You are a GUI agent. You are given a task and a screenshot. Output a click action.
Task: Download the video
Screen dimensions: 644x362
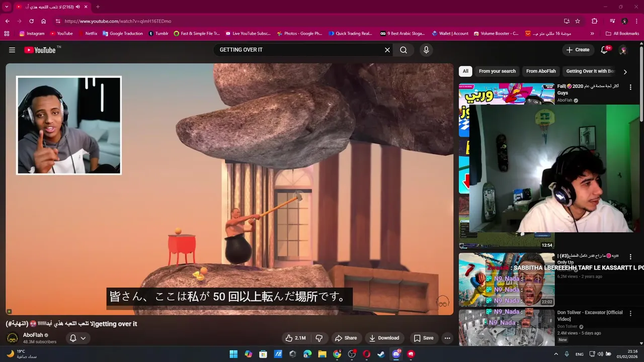tap(384, 338)
